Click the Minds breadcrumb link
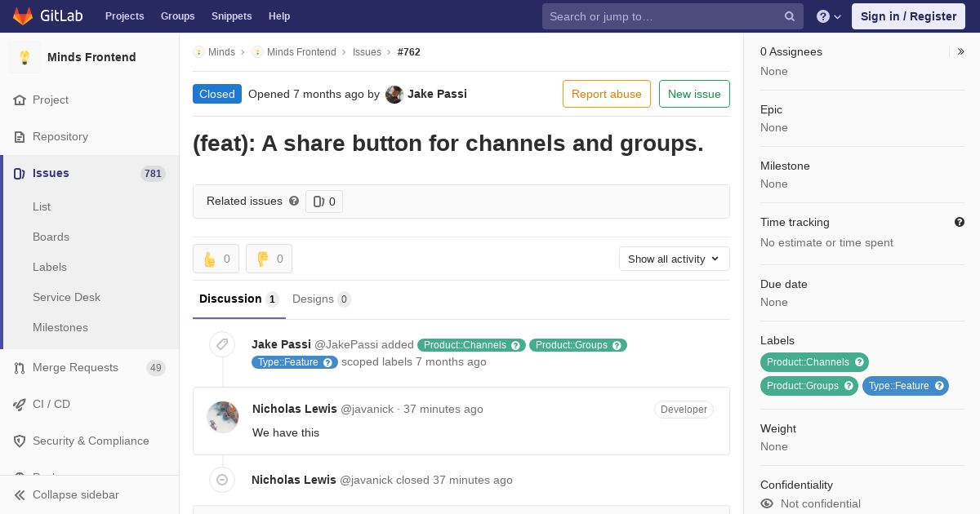The image size is (980, 514). 221,52
